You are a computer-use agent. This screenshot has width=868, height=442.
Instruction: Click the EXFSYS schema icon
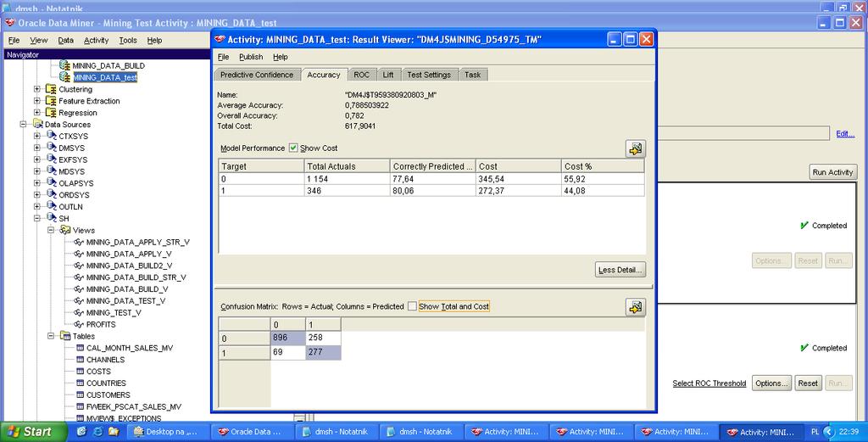tap(52, 159)
